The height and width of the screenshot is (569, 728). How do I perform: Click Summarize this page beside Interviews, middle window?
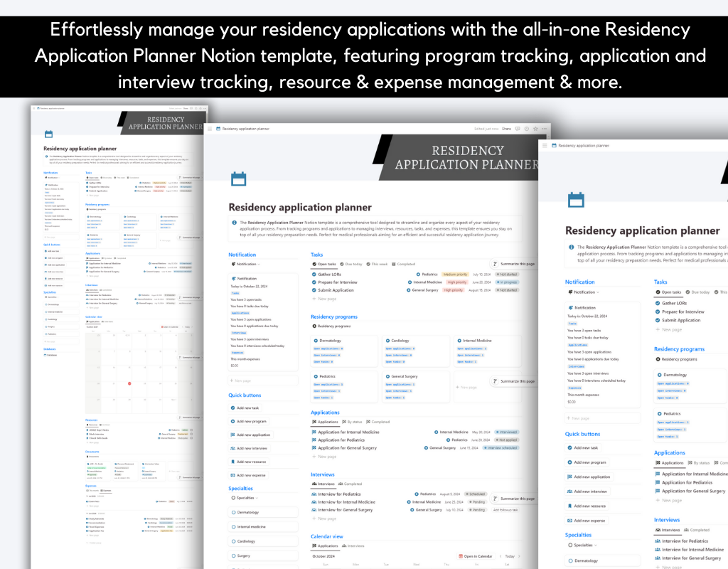click(x=514, y=499)
